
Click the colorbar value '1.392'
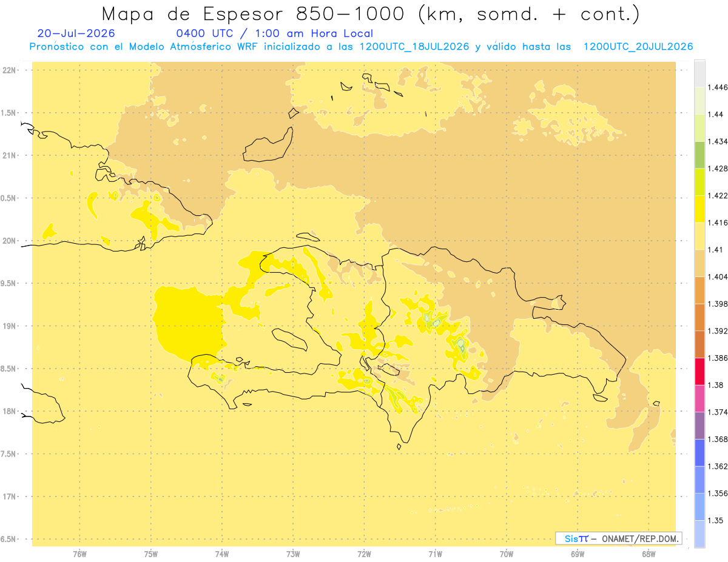[718, 331]
